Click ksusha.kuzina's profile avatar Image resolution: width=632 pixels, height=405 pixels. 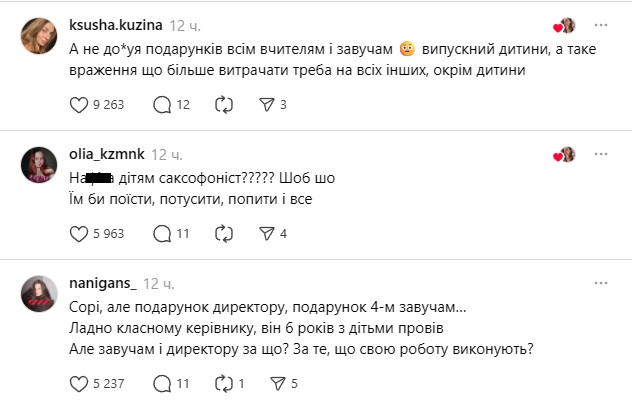point(39,35)
